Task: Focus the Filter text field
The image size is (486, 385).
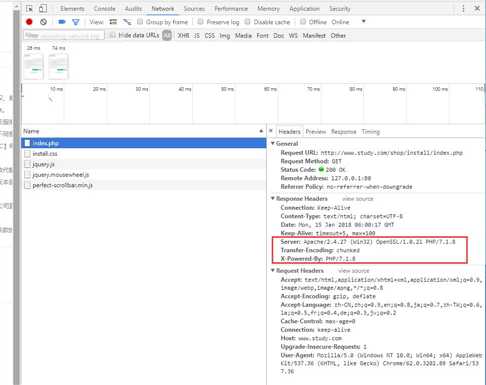Action: pyautogui.click(x=64, y=35)
